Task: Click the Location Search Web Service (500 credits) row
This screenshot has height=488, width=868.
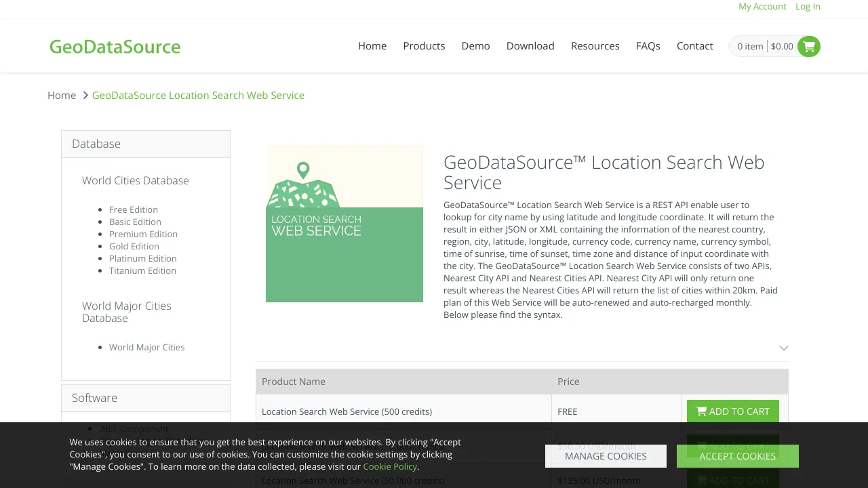Action: [x=522, y=411]
